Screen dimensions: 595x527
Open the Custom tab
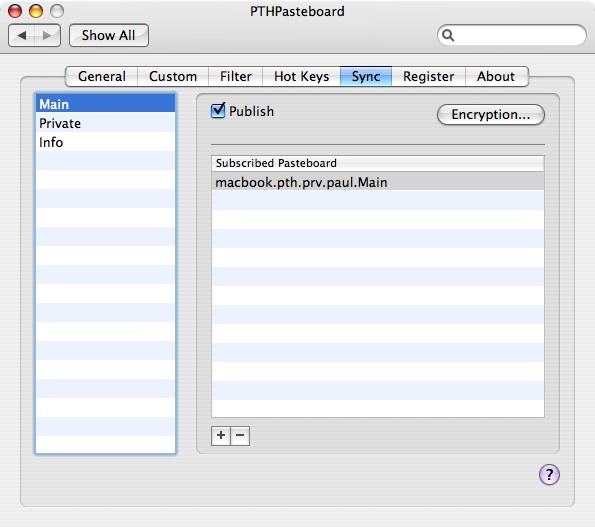pos(173,76)
